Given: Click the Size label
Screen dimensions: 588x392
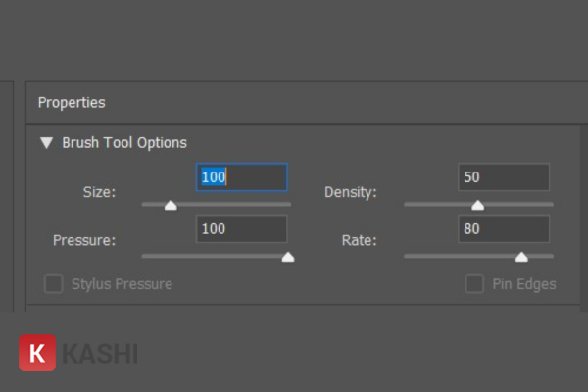Looking at the screenshot, I should click(99, 192).
